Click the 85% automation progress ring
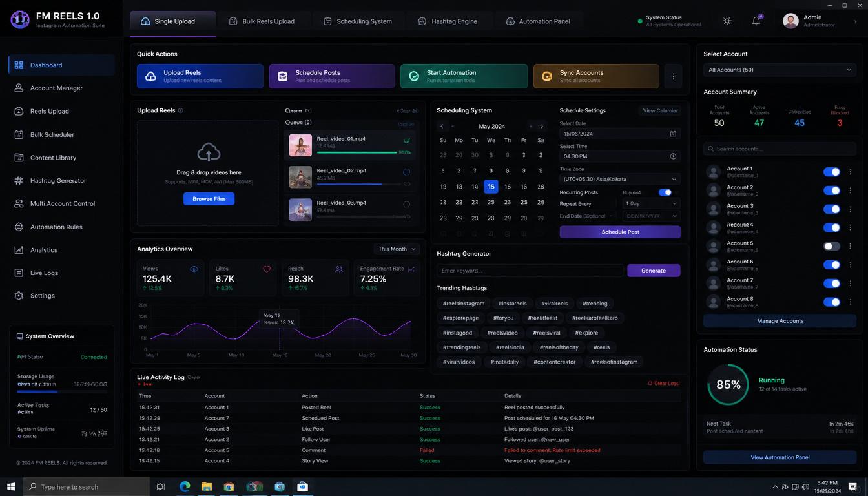The height and width of the screenshot is (496, 868). pyautogui.click(x=728, y=385)
